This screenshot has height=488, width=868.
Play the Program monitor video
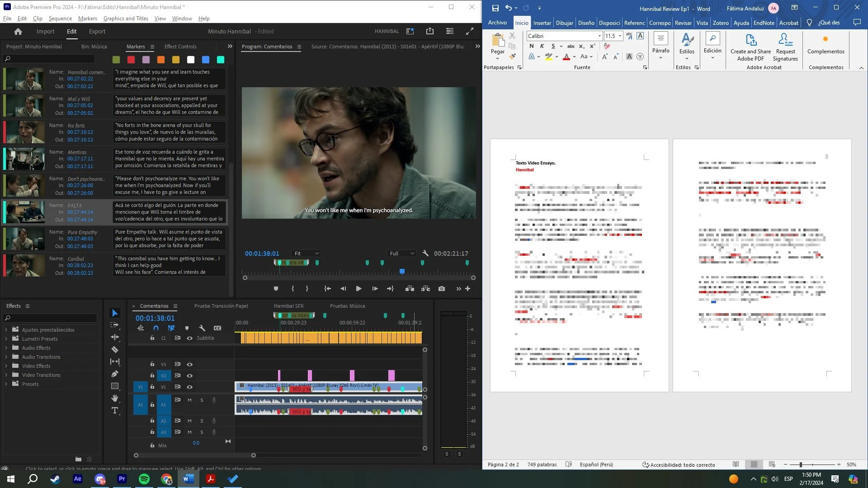click(x=359, y=289)
